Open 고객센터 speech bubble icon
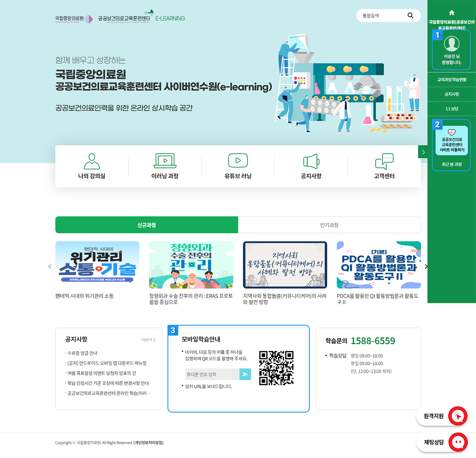 tap(384, 161)
